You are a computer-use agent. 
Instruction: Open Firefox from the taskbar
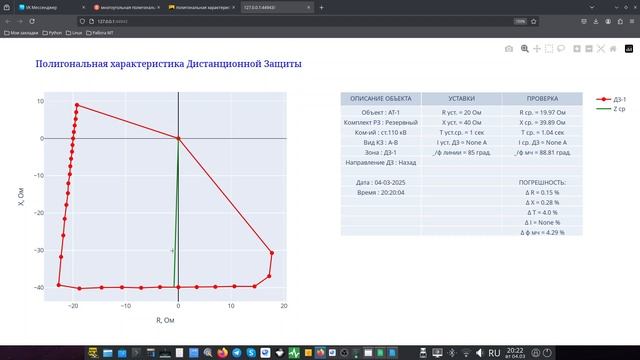pyautogui.click(x=222, y=353)
